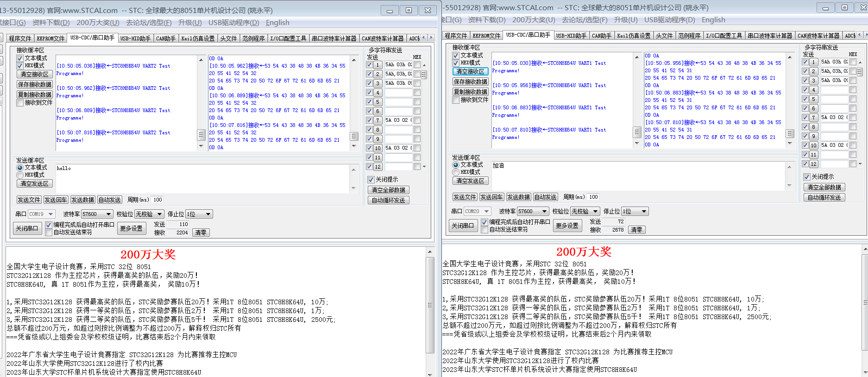Enable 接收到文件 checkbox in the COM19 window
The image size is (868, 377).
20,103
